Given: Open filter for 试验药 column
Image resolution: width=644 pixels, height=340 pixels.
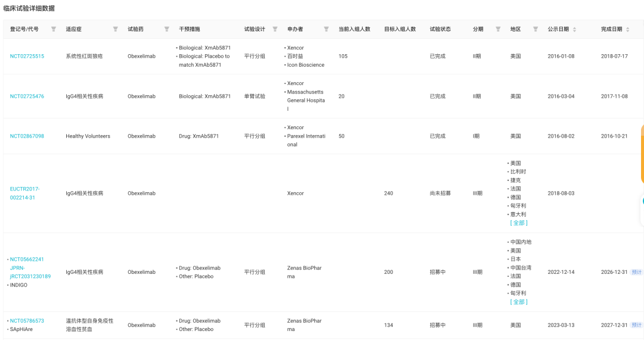Looking at the screenshot, I should pyautogui.click(x=167, y=29).
